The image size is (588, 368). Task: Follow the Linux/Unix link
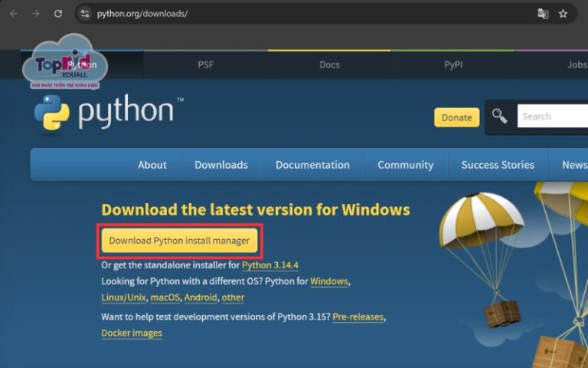(123, 297)
